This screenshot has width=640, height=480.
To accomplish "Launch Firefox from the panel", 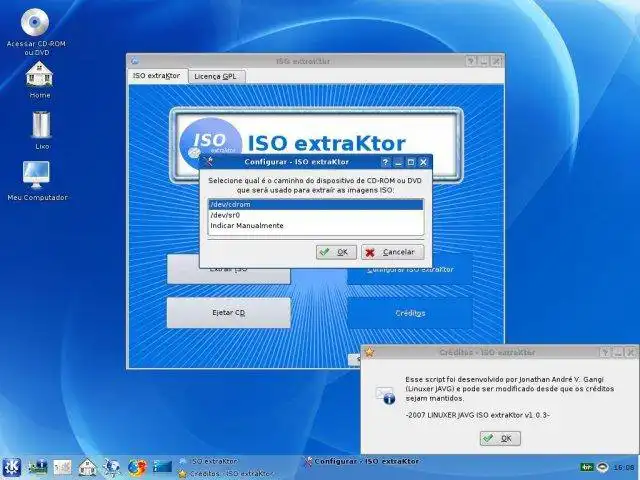I will (137, 468).
